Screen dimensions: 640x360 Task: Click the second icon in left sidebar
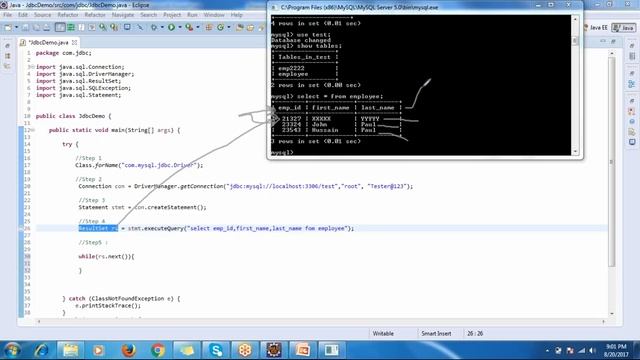pyautogui.click(x=8, y=56)
